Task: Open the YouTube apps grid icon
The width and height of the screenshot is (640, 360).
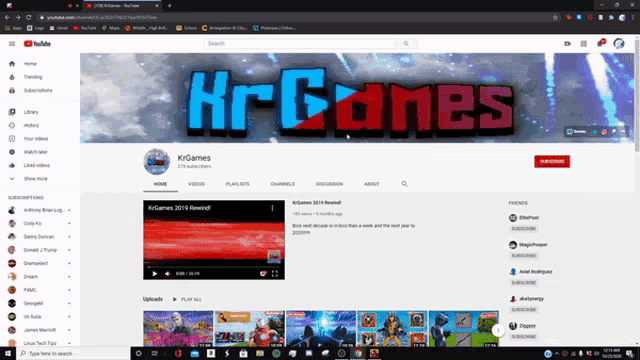Action: (584, 44)
